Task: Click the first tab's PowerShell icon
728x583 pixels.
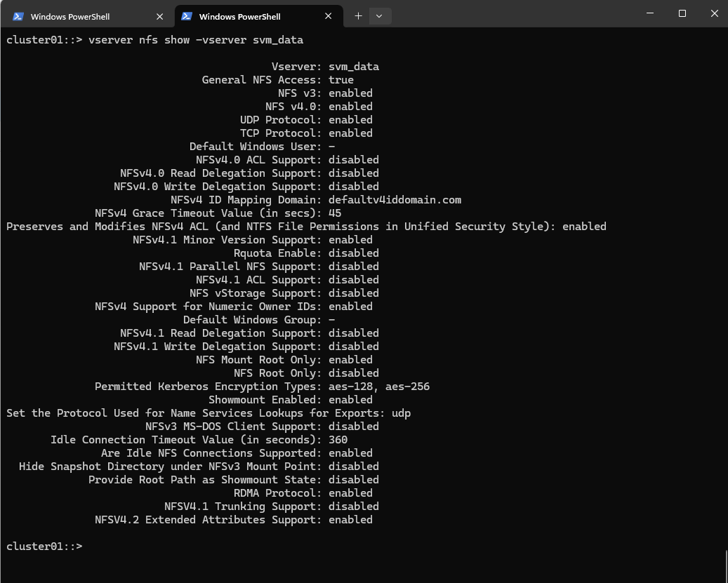Action: (18, 16)
